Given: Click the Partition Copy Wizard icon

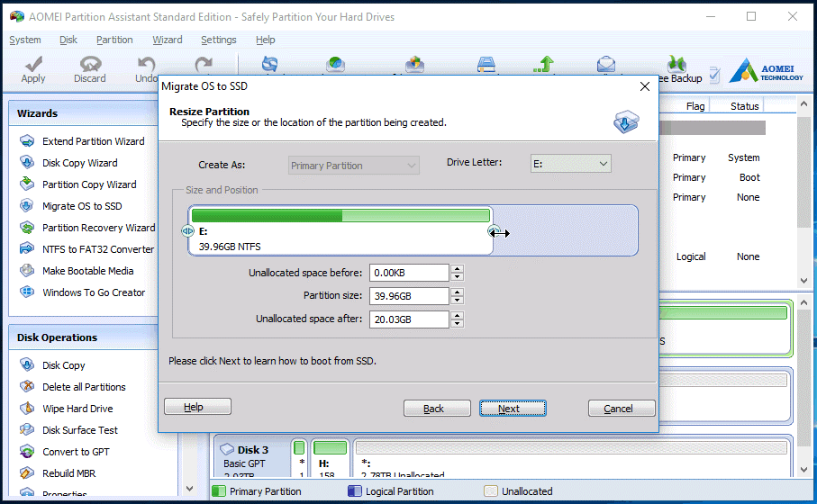Looking at the screenshot, I should pos(27,184).
